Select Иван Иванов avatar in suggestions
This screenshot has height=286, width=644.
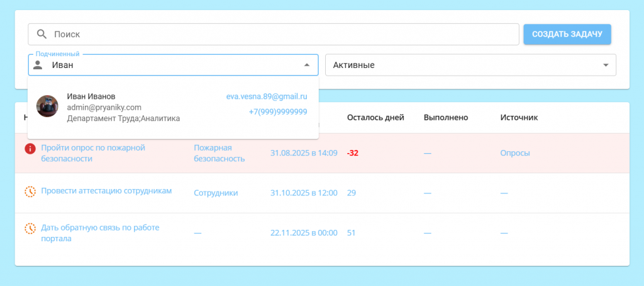[x=47, y=106]
